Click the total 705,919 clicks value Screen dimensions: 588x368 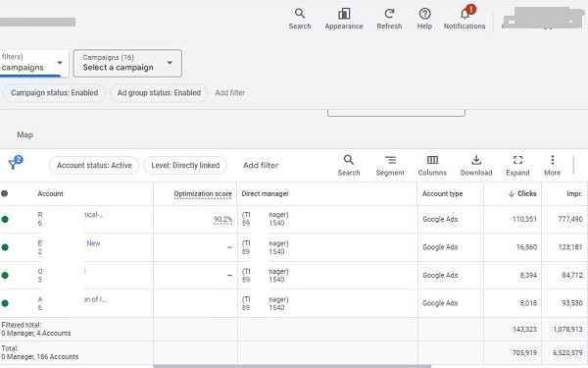[x=524, y=353]
